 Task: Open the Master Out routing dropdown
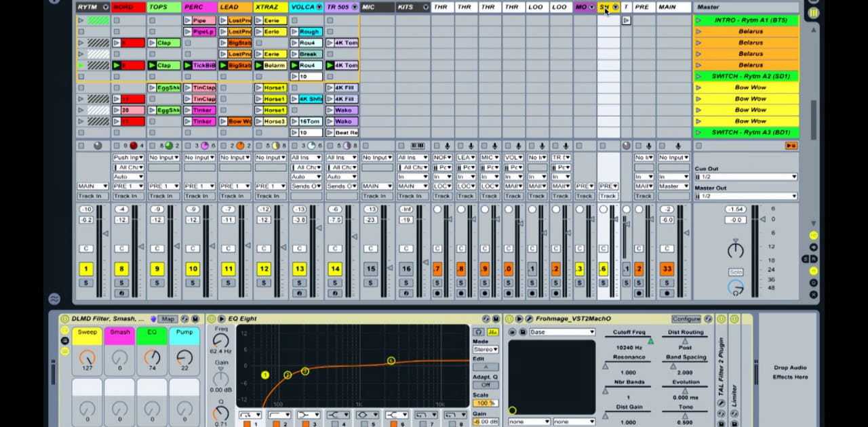click(746, 197)
